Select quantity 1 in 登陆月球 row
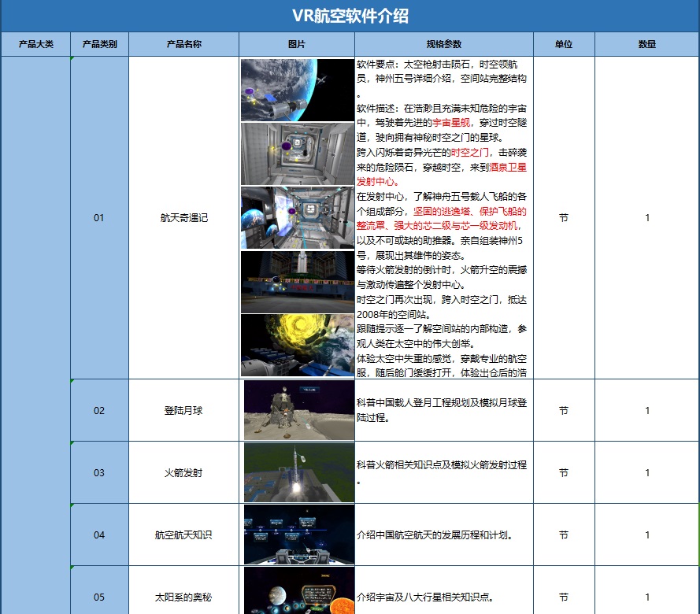700x614 pixels. [x=647, y=411]
